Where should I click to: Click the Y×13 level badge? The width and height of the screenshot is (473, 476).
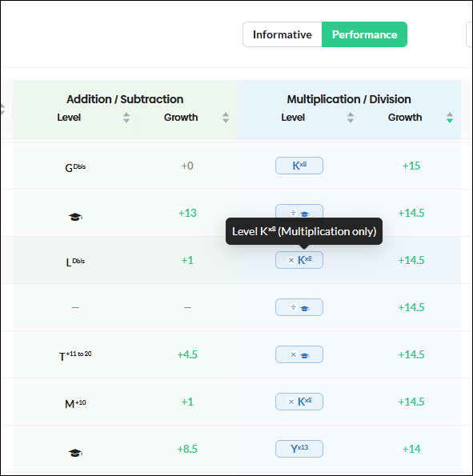click(299, 449)
